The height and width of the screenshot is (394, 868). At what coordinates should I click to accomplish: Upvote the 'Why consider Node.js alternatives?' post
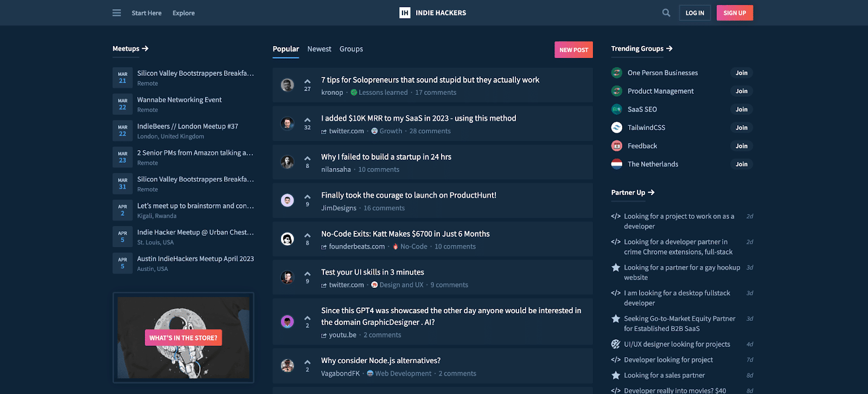[x=308, y=362]
